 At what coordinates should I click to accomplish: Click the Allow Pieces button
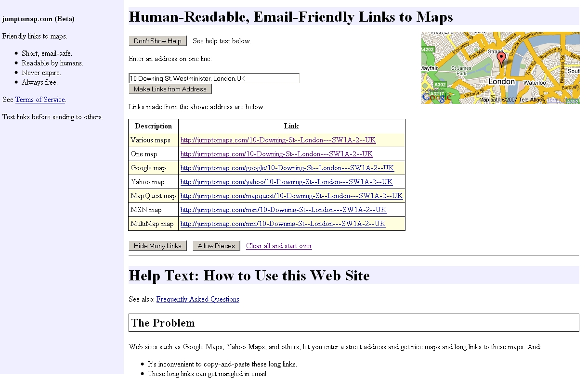point(216,246)
